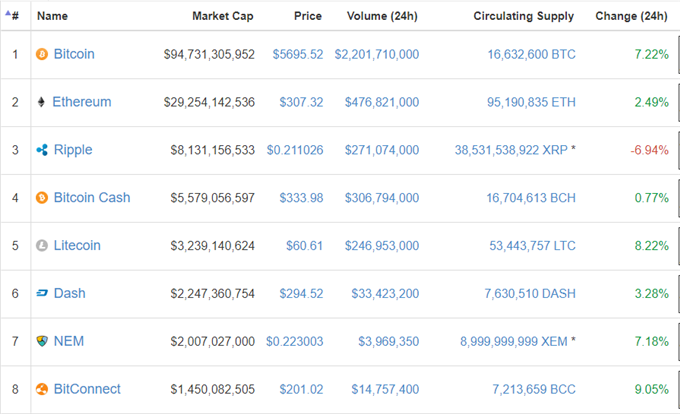
Task: Click the Litecoin coin icon
Action: tap(42, 246)
